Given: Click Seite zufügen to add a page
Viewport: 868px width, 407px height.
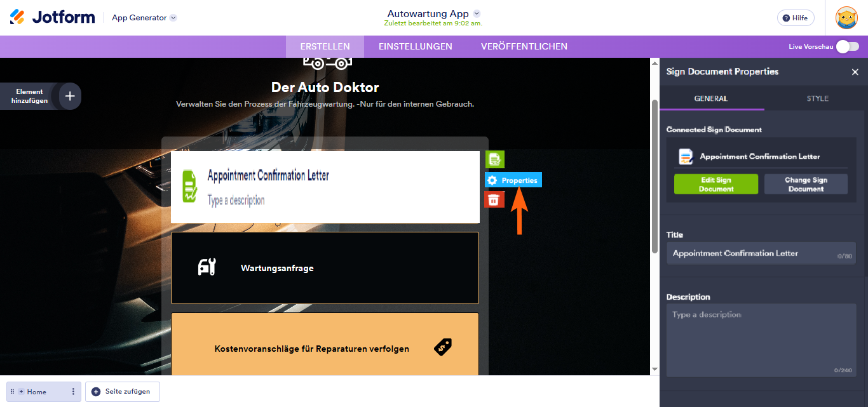Looking at the screenshot, I should coord(122,392).
